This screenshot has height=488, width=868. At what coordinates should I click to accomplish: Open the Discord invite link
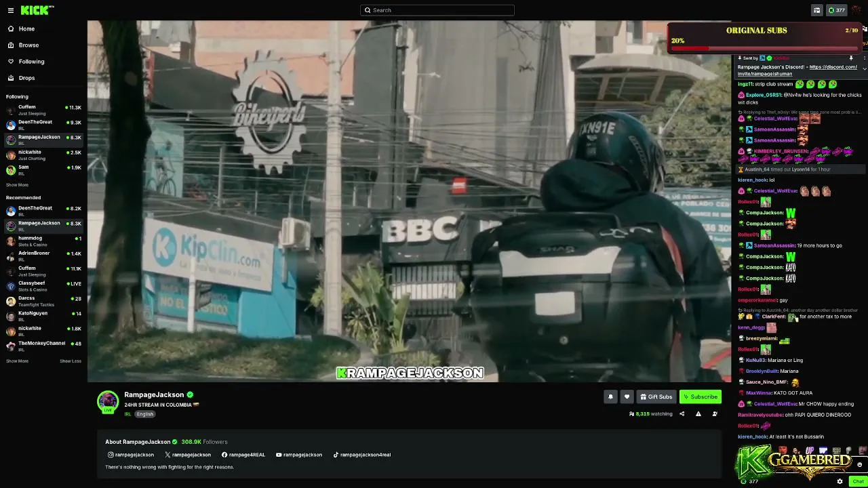point(797,70)
